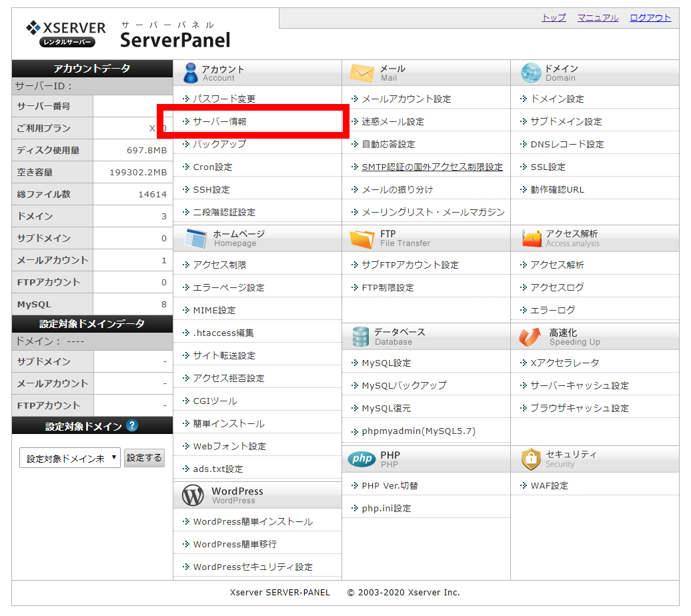
Task: Open PHP Ver.切替
Action: pos(390,485)
